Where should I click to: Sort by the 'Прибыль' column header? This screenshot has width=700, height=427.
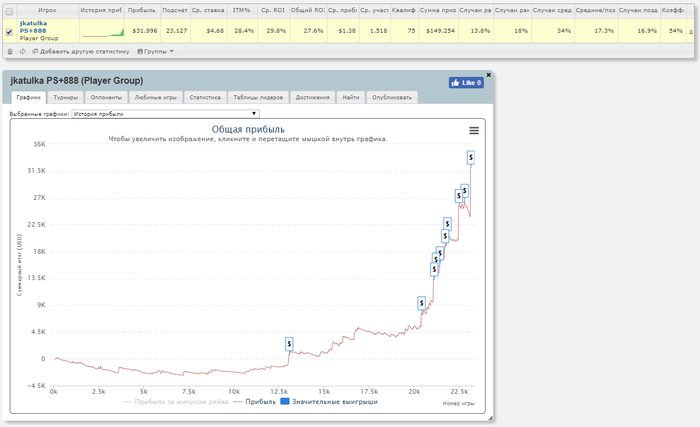tap(142, 10)
